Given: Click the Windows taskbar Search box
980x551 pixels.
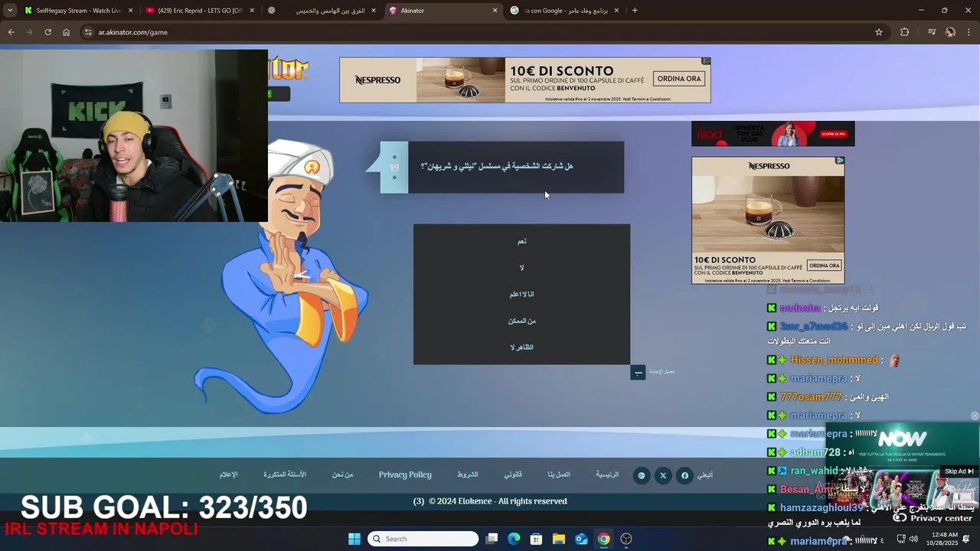Looking at the screenshot, I should coord(423,539).
